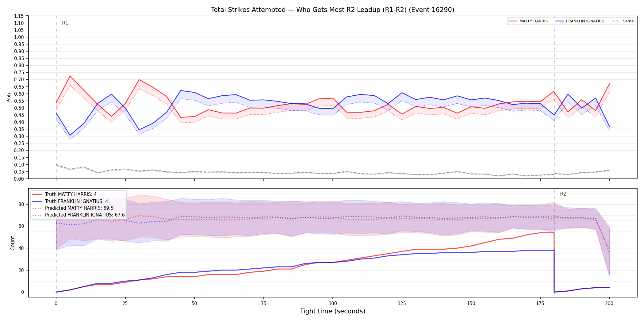644x322 pixels.
Task: Click the 20 tick on Count axis
Action: click(21, 270)
